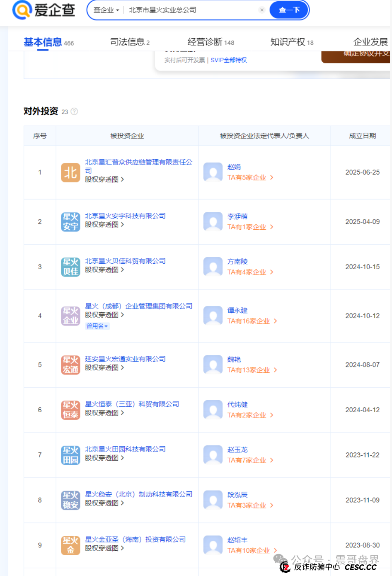Image resolution: width=392 pixels, height=576 pixels.
Task: Select the 星火安宇 company logo icon
Action: click(x=70, y=221)
